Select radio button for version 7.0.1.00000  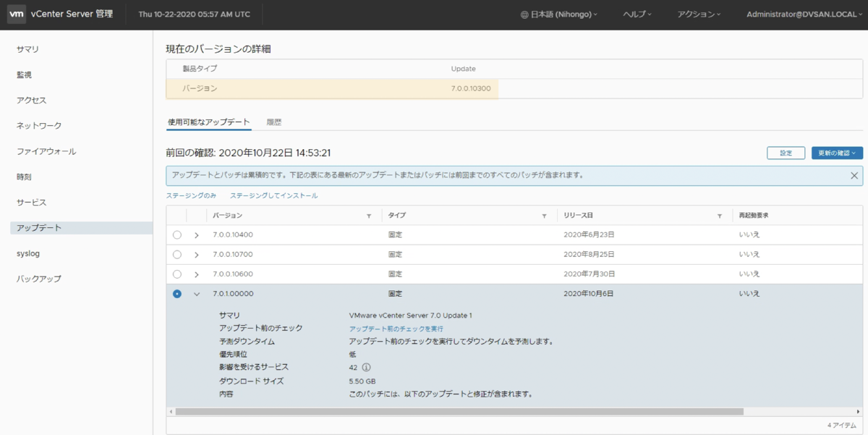click(177, 294)
